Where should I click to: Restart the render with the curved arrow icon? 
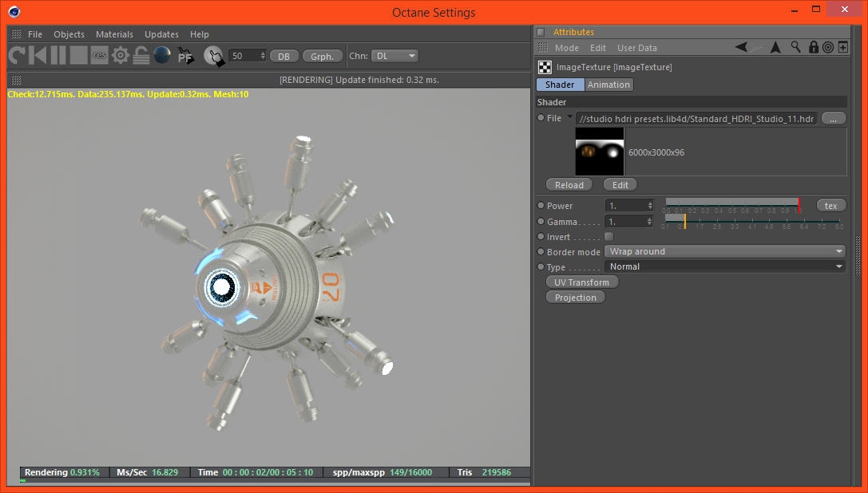[17, 56]
